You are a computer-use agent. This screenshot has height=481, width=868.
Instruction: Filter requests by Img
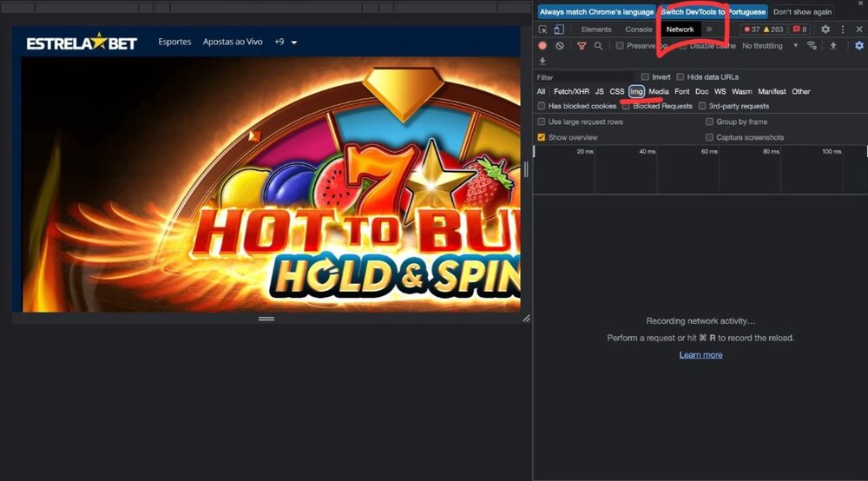(636, 91)
